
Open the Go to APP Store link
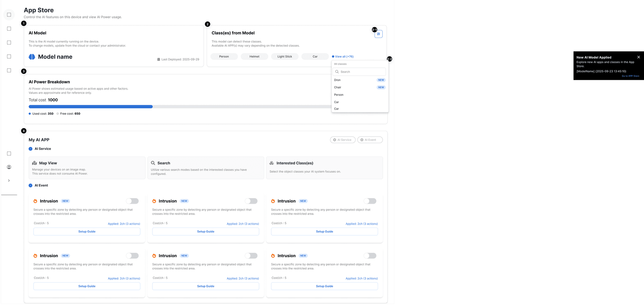630,76
